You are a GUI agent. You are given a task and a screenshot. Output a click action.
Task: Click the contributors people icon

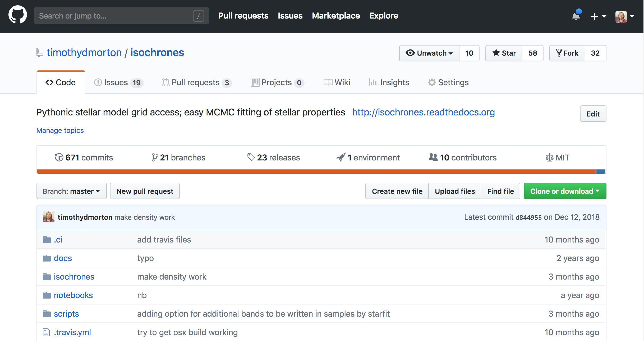(x=433, y=157)
